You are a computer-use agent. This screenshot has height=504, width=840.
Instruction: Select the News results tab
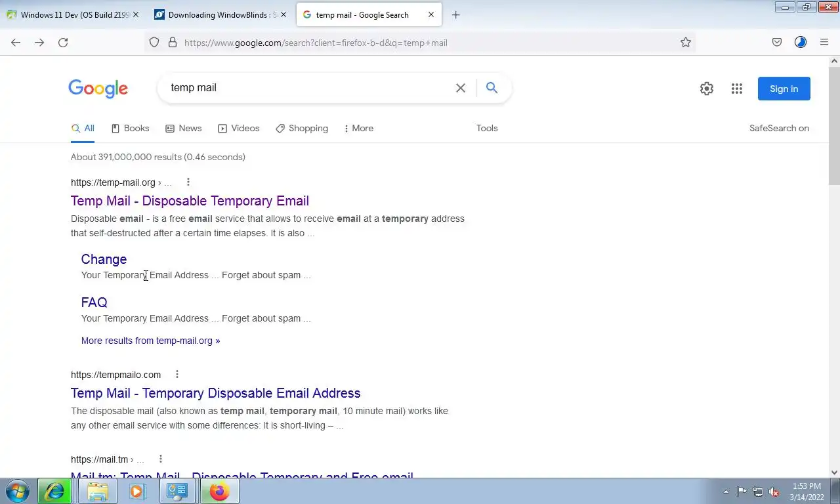pyautogui.click(x=183, y=129)
